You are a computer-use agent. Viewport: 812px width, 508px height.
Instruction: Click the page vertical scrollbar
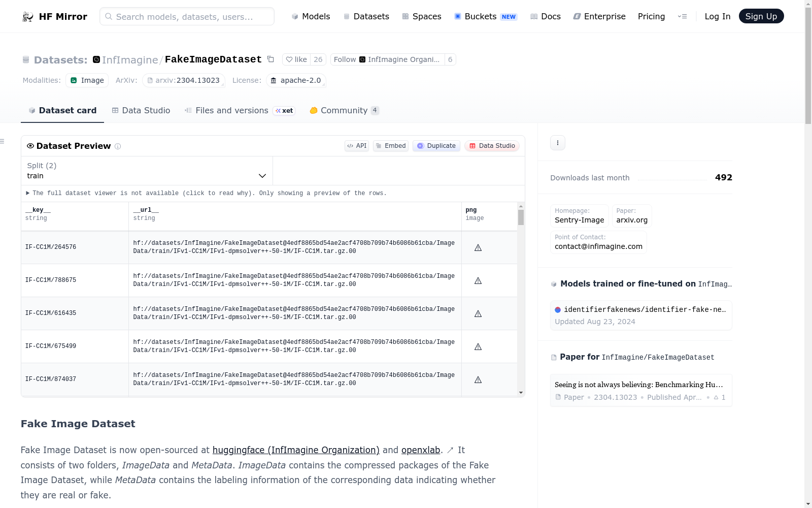(808, 65)
